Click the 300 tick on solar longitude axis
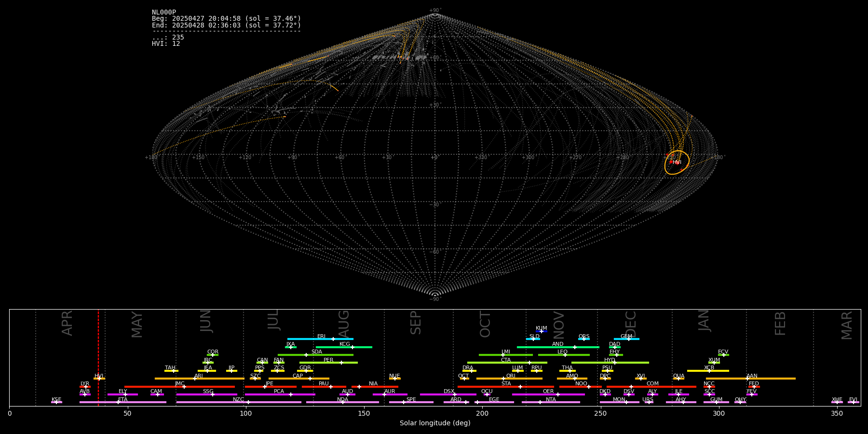This screenshot has width=868, height=434. pyautogui.click(x=719, y=413)
